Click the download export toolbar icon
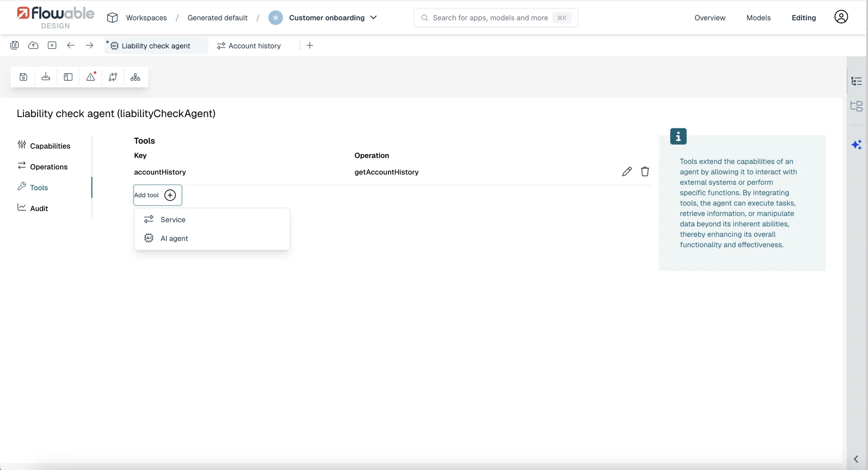868x470 pixels. click(46, 77)
